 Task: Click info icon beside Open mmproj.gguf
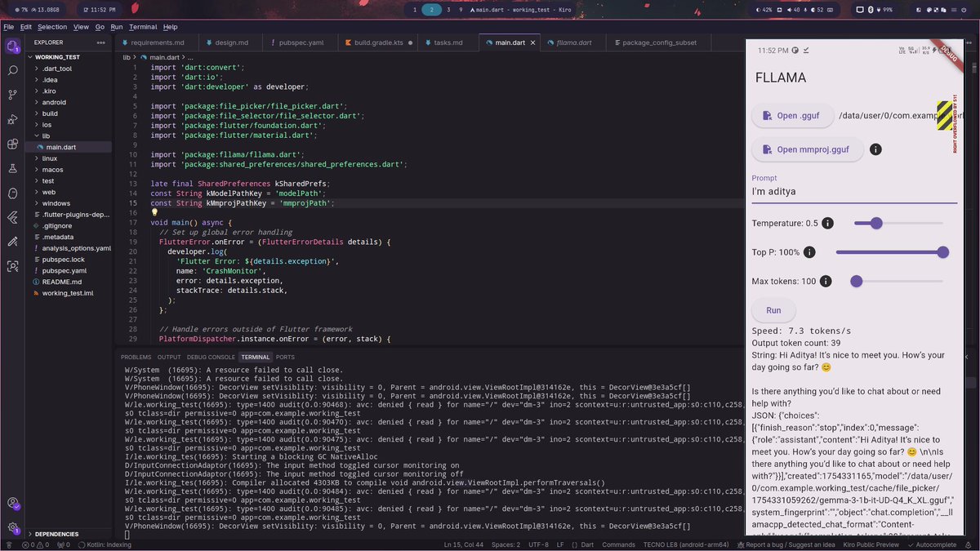pyautogui.click(x=875, y=149)
